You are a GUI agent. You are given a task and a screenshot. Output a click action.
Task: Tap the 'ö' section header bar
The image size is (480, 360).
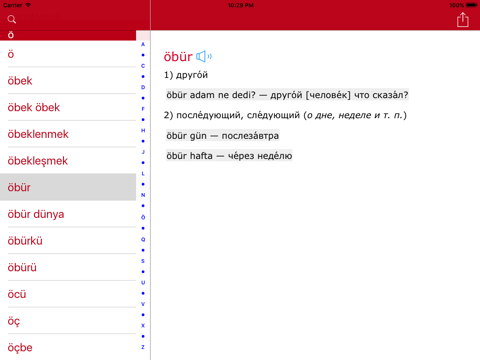(68, 35)
